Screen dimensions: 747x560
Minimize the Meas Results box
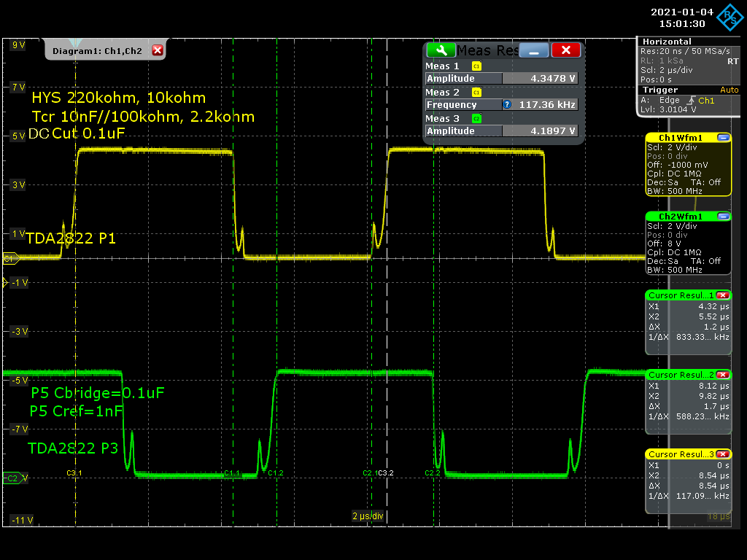pos(534,50)
